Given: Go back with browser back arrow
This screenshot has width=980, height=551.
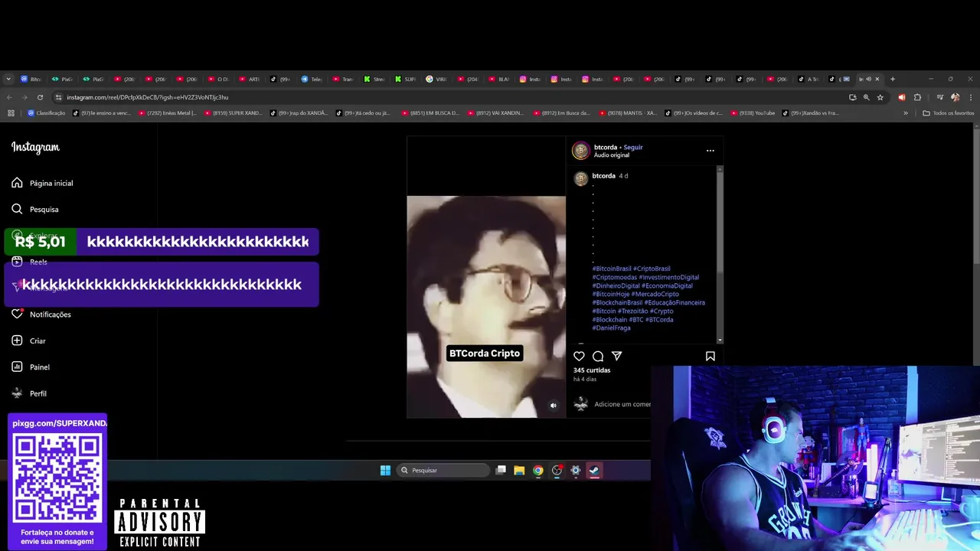Looking at the screenshot, I should pyautogui.click(x=9, y=97).
